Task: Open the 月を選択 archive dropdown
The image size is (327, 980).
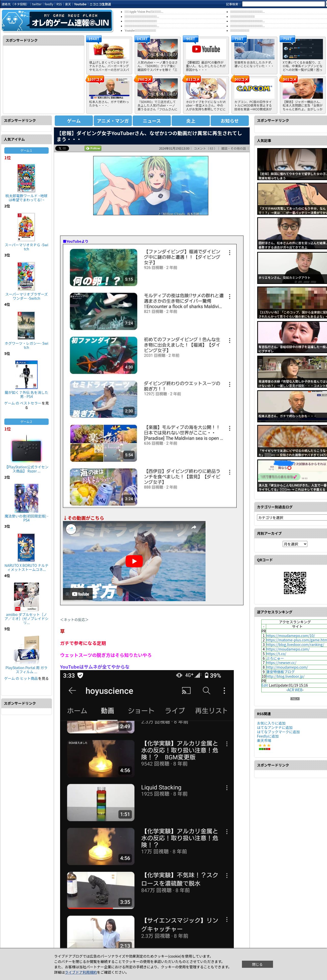Action: point(295,544)
